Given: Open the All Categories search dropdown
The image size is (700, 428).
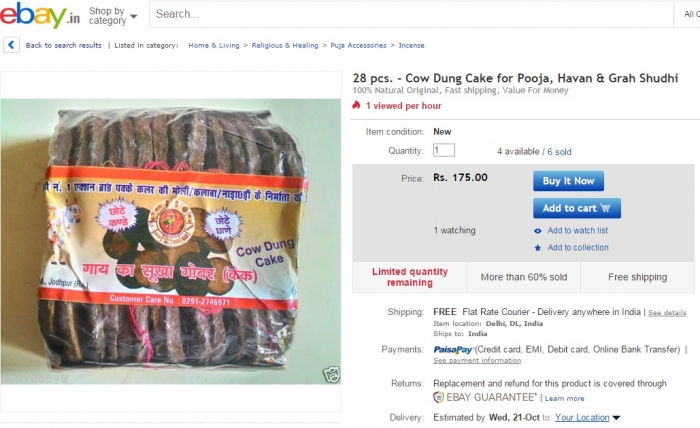Looking at the screenshot, I should pyautogui.click(x=690, y=15).
